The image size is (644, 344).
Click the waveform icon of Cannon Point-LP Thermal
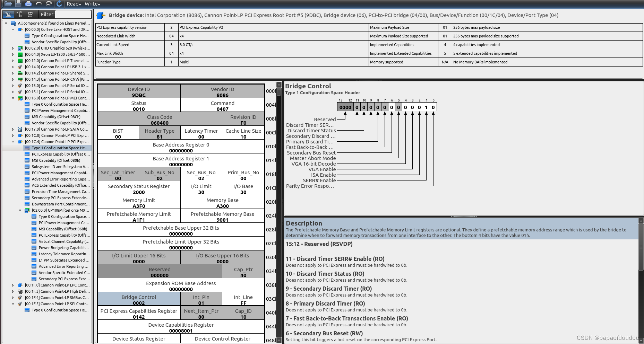click(x=20, y=61)
